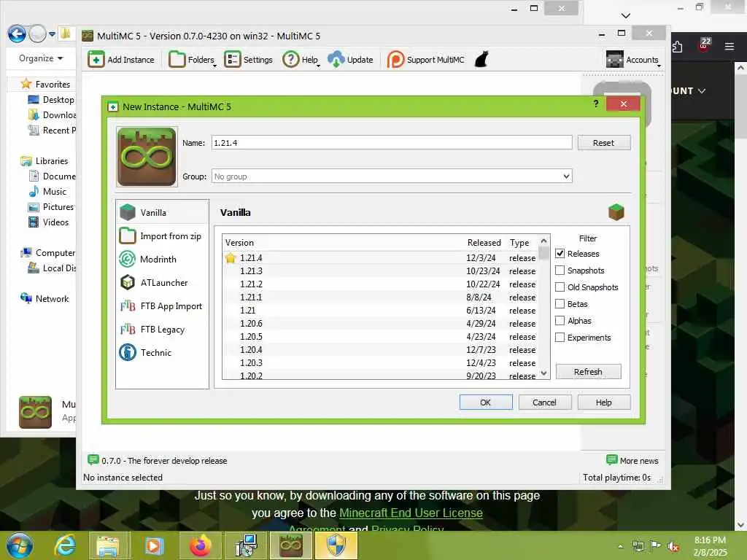Click Explorer Back arrow button
The height and width of the screenshot is (560, 747).
[18, 34]
